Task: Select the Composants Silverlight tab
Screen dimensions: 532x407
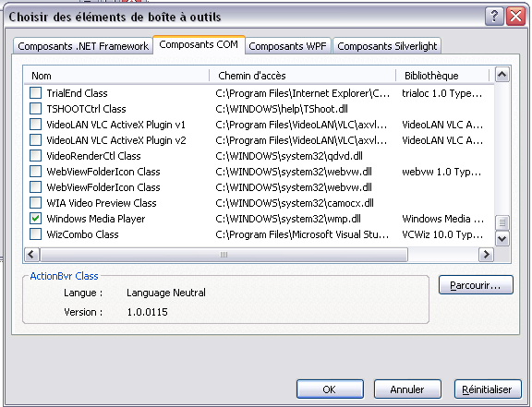Action: pos(387,46)
